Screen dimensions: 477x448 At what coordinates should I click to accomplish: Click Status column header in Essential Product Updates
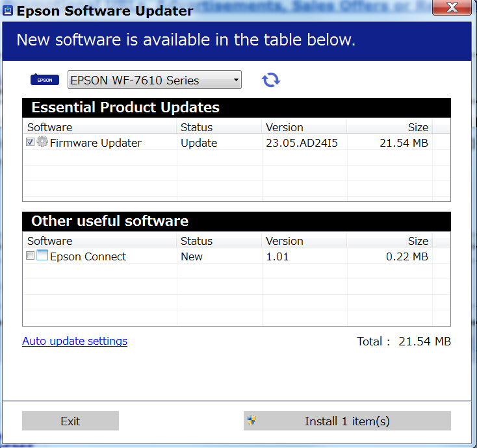[219, 127]
